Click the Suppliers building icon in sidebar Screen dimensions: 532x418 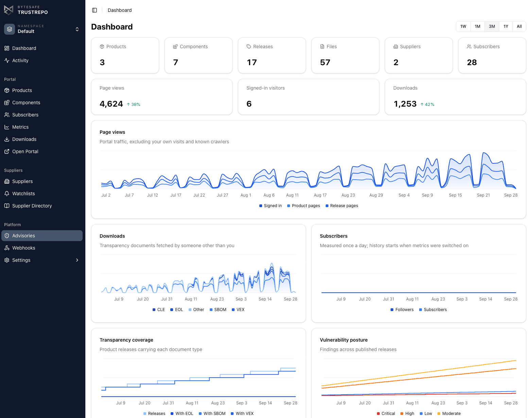coord(7,181)
